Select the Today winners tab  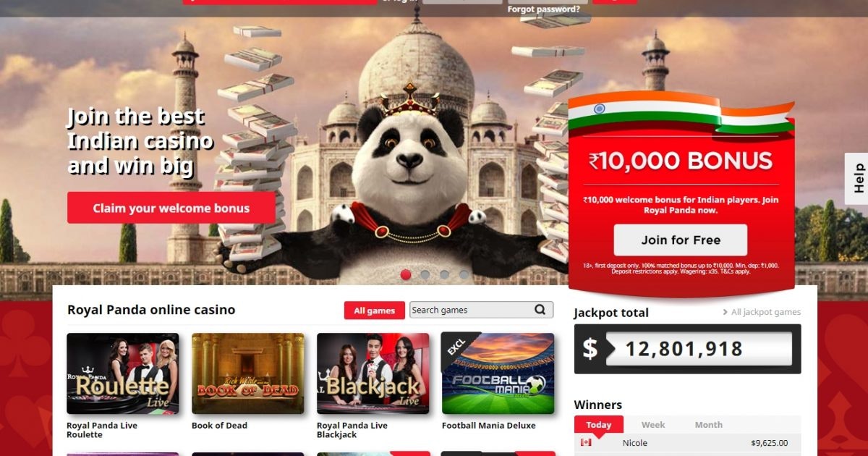[598, 425]
